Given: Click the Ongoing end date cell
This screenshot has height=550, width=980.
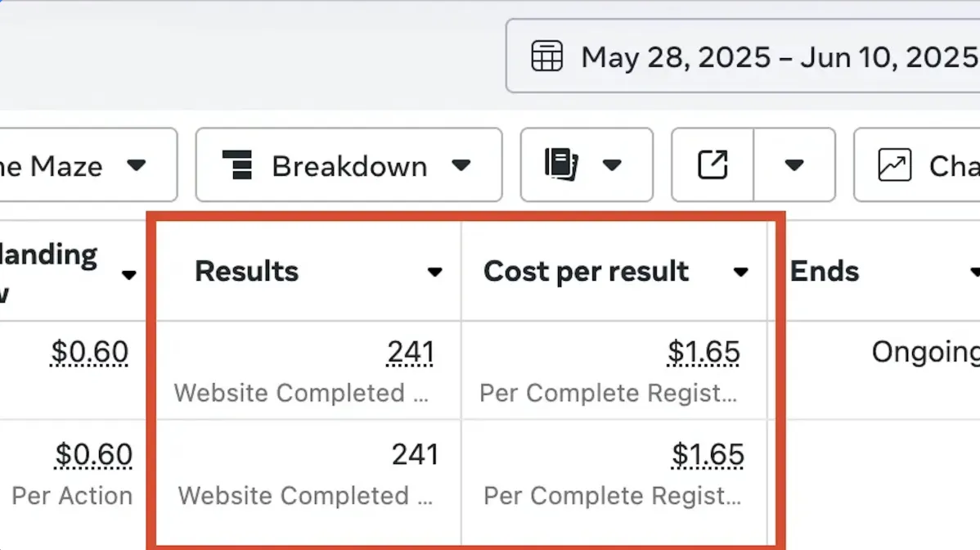Looking at the screenshot, I should [924, 352].
